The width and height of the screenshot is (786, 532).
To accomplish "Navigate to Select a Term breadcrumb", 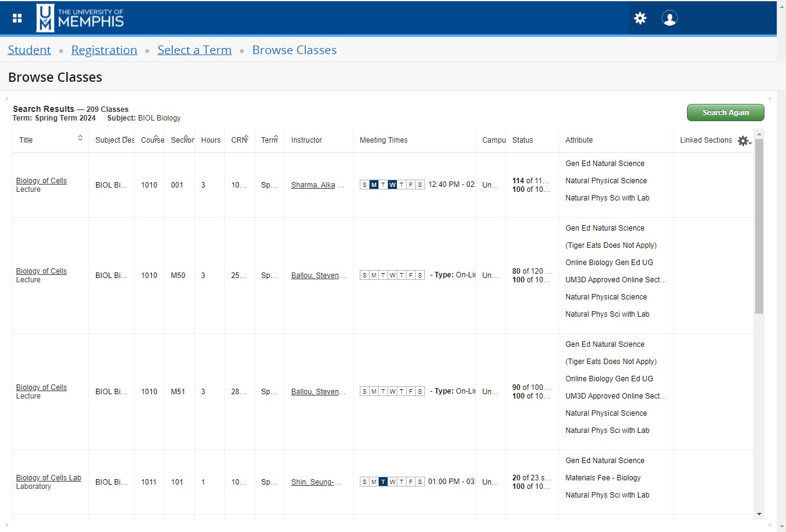I will [194, 50].
